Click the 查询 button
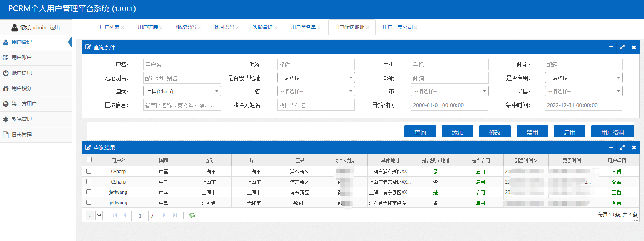This screenshot has width=644, height=241. 420,132
